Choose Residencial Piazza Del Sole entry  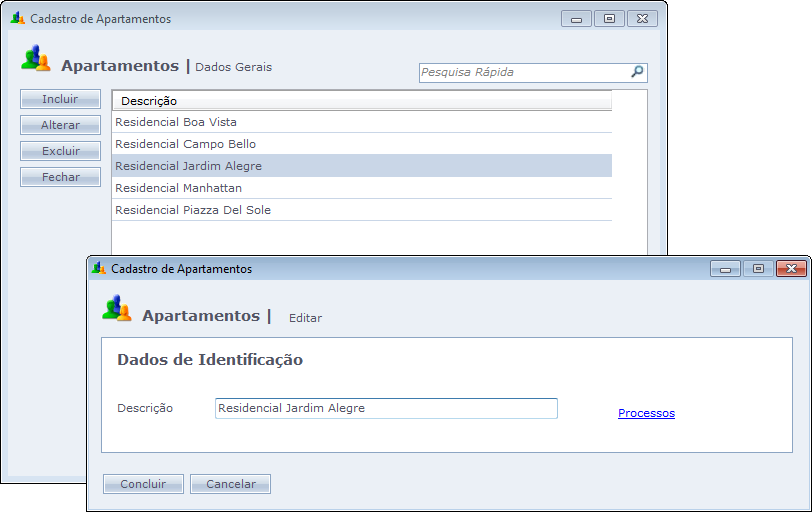coord(193,210)
